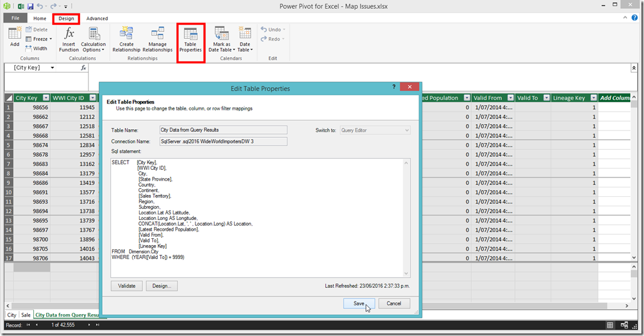Click sheet tab scroll left arrow
Viewport: 644px width, 336px height.
[8, 306]
